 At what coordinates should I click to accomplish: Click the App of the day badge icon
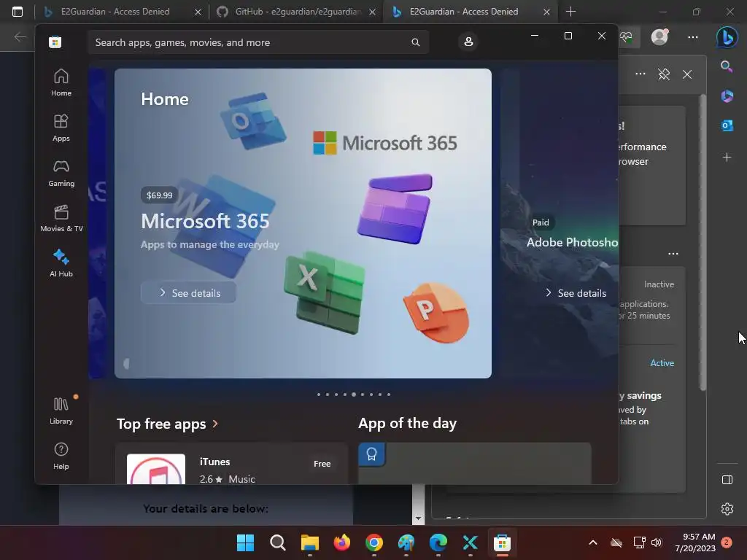tap(371, 454)
